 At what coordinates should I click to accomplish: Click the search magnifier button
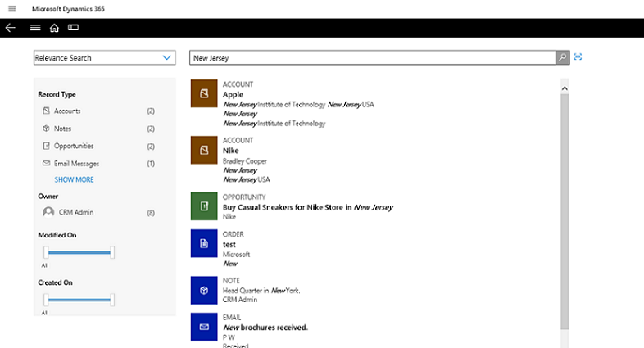tap(562, 57)
